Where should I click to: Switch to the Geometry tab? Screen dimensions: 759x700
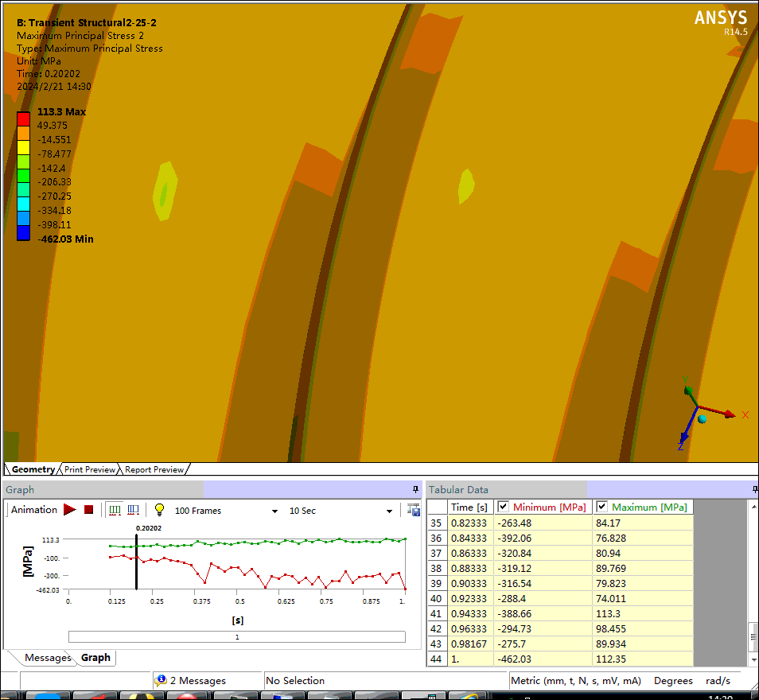point(33,469)
